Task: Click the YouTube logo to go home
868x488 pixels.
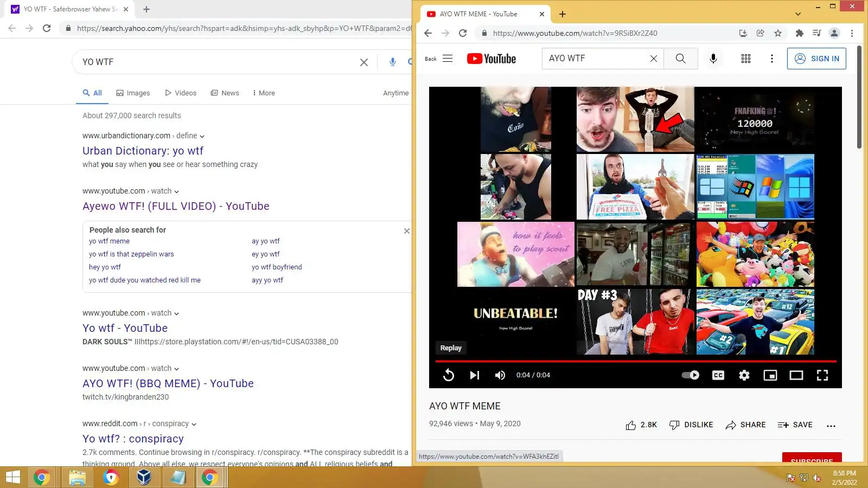Action: point(492,59)
